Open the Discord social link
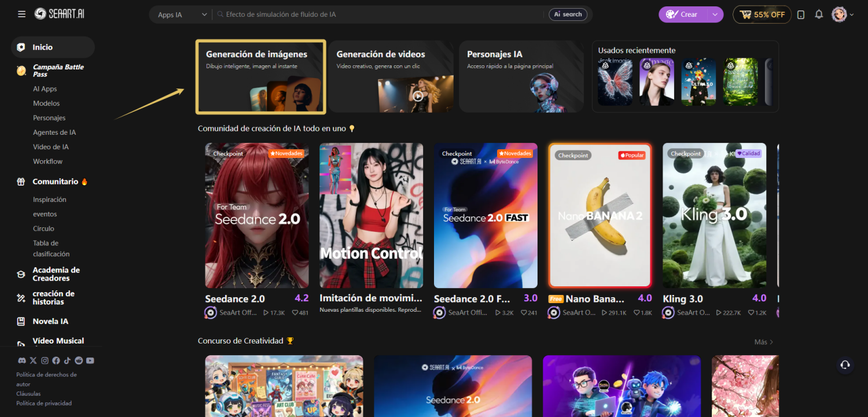Viewport: 868px width, 417px height. coord(22,361)
